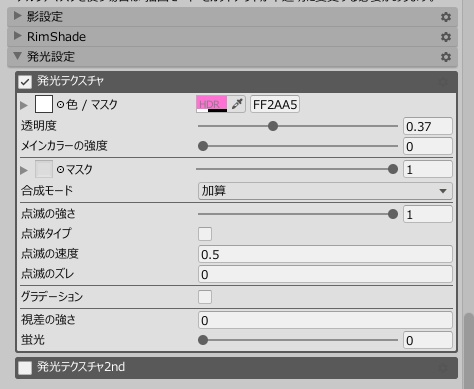Disable the 発光テクスチャ checkbox
474x389 pixels.
(x=25, y=82)
